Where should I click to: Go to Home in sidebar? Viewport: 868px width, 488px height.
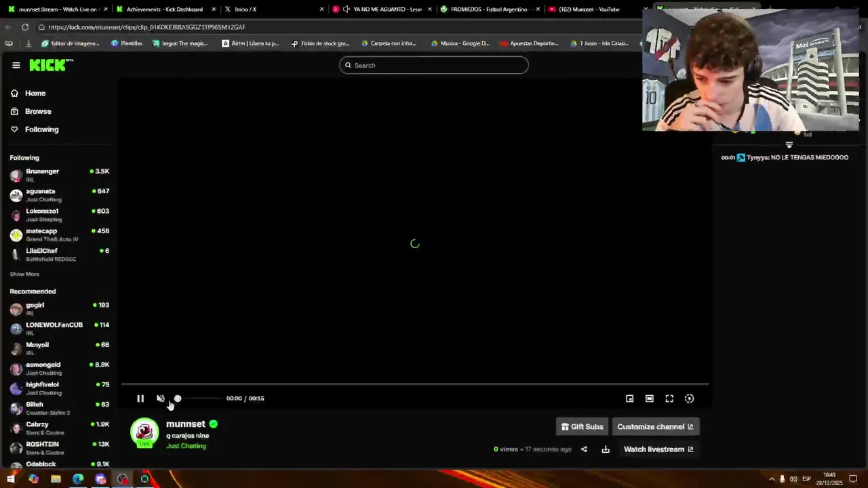click(35, 94)
